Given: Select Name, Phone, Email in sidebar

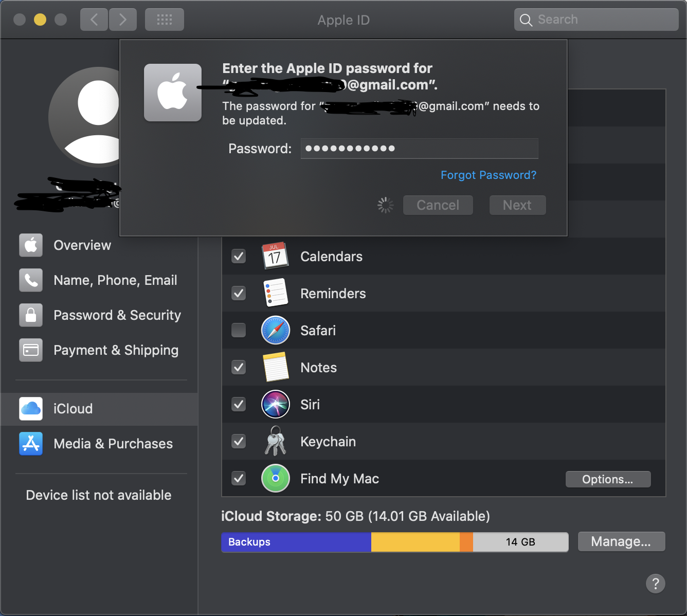Looking at the screenshot, I should pyautogui.click(x=100, y=280).
